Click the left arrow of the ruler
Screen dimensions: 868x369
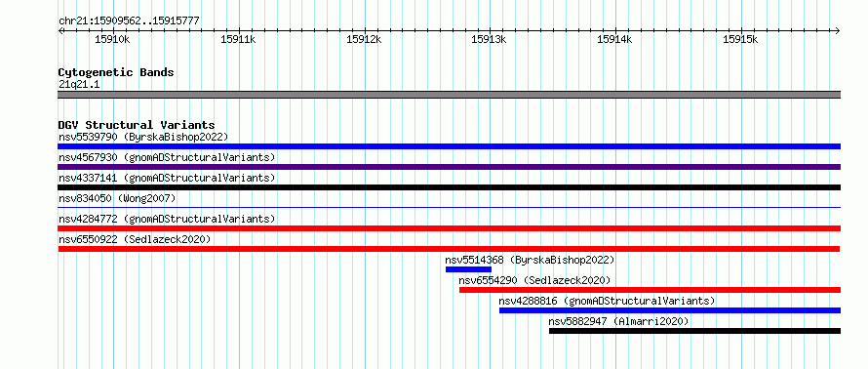point(60,30)
